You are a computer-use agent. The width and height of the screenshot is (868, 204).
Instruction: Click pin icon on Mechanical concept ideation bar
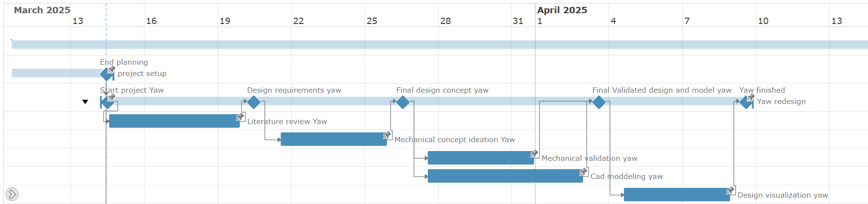[387, 135]
